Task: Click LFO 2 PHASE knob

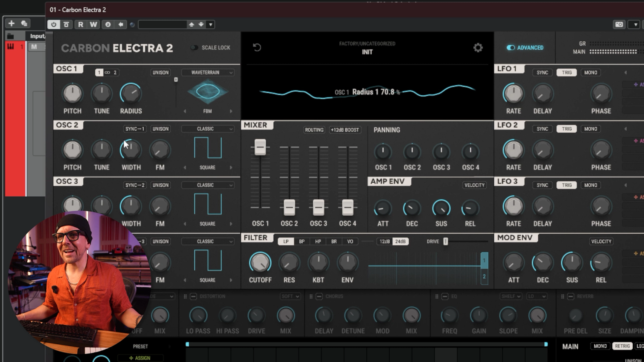Action: tap(601, 150)
